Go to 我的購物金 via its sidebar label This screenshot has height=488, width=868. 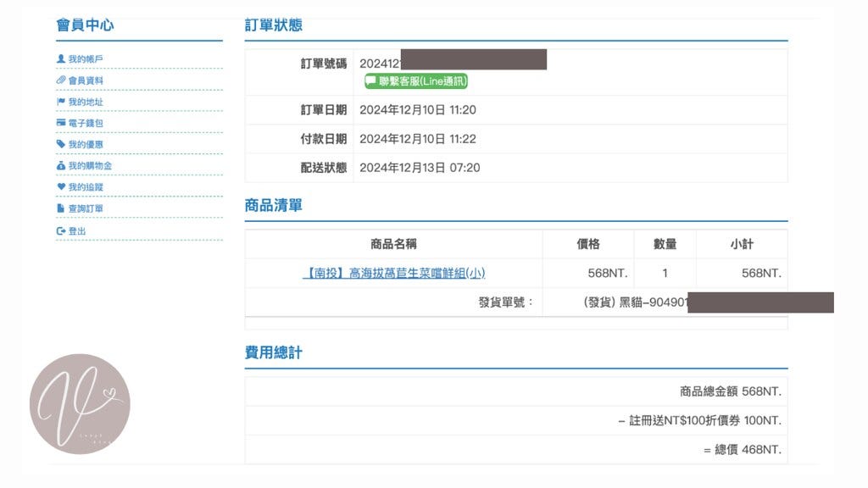tap(91, 166)
